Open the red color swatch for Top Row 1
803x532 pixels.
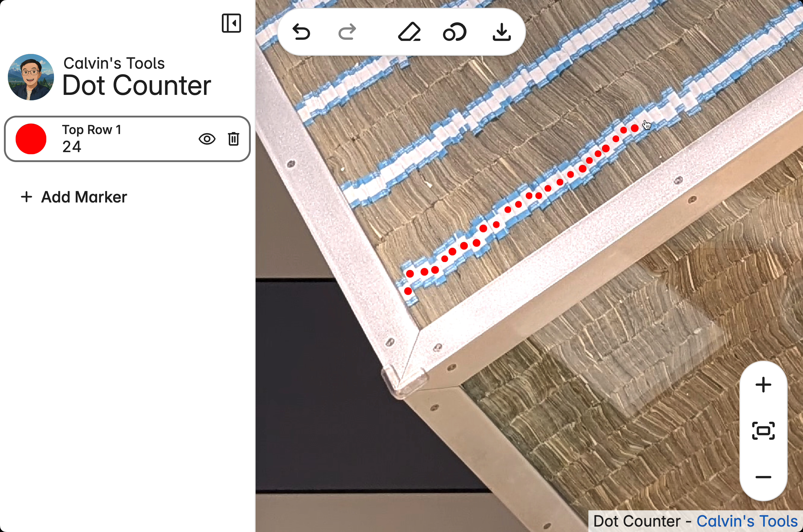(x=31, y=139)
